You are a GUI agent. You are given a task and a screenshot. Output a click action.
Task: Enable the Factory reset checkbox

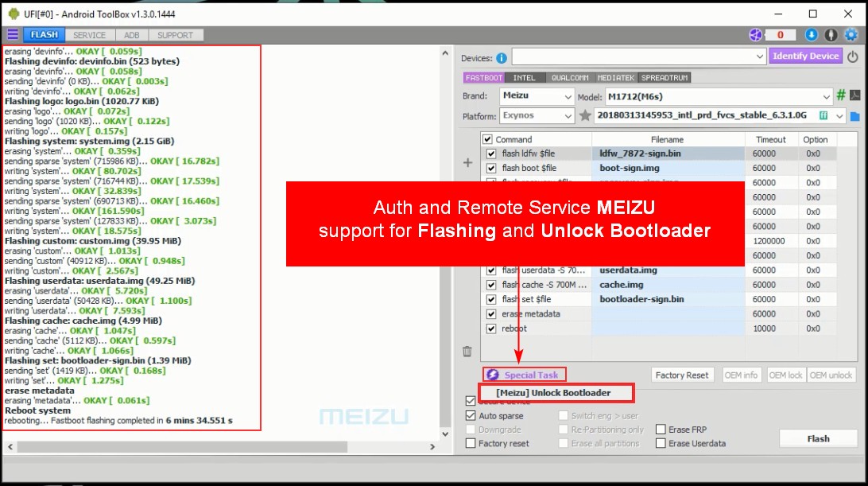click(471, 443)
